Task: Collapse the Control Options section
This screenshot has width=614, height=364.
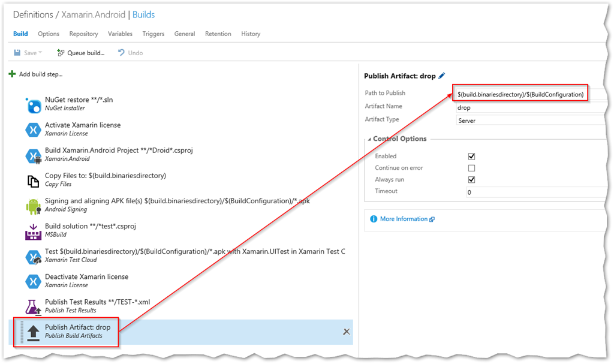Action: (369, 139)
